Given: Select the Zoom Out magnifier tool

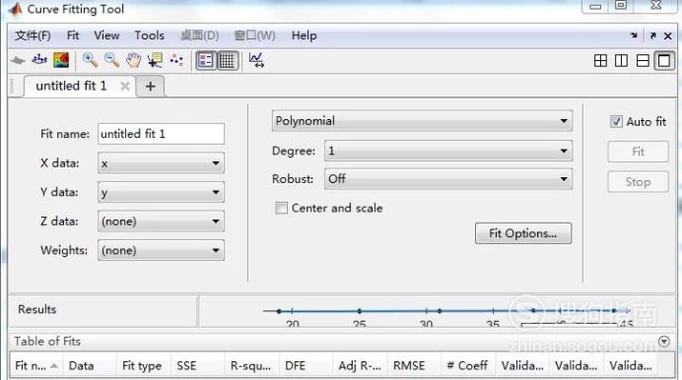Looking at the screenshot, I should [112, 60].
